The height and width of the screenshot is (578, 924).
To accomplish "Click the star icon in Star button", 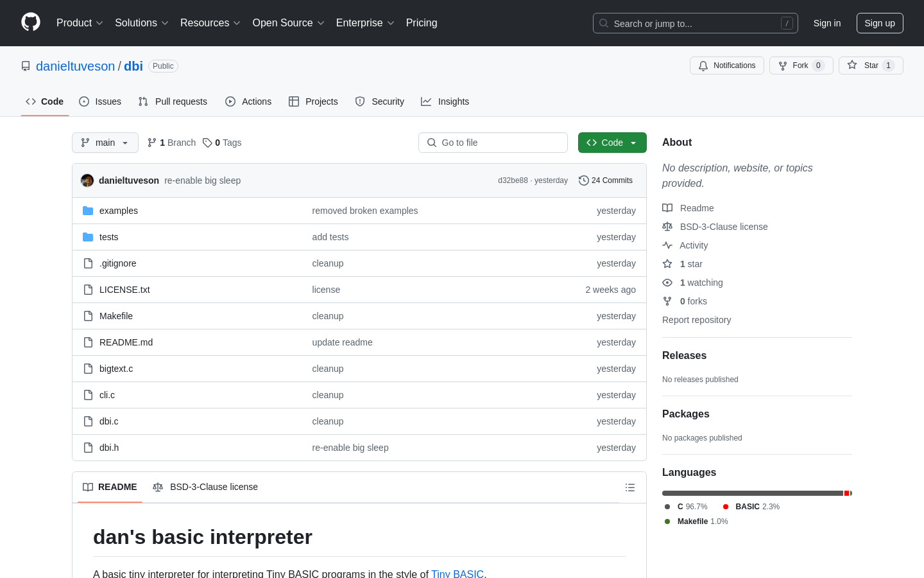I will (x=852, y=65).
